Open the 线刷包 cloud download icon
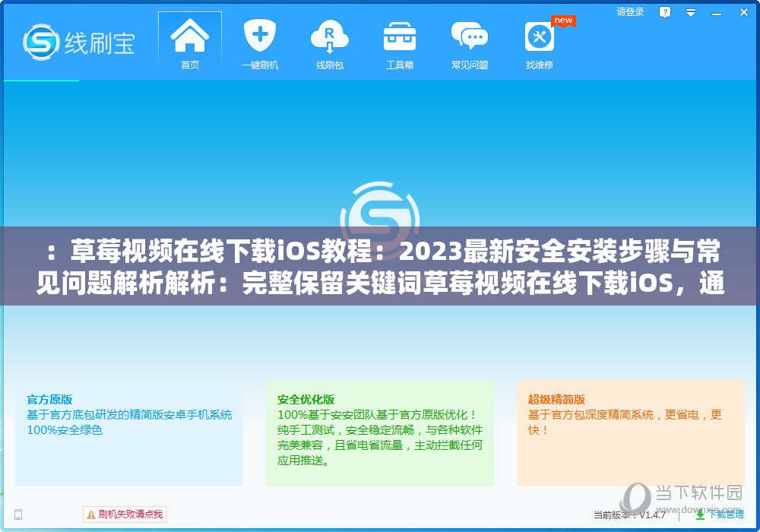The width and height of the screenshot is (760, 532). [x=329, y=33]
